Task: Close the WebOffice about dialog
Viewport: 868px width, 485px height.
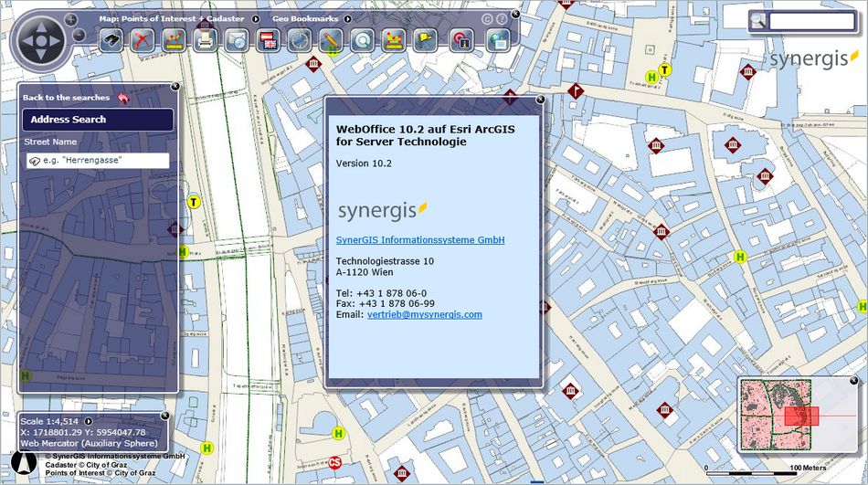Action: coord(540,100)
